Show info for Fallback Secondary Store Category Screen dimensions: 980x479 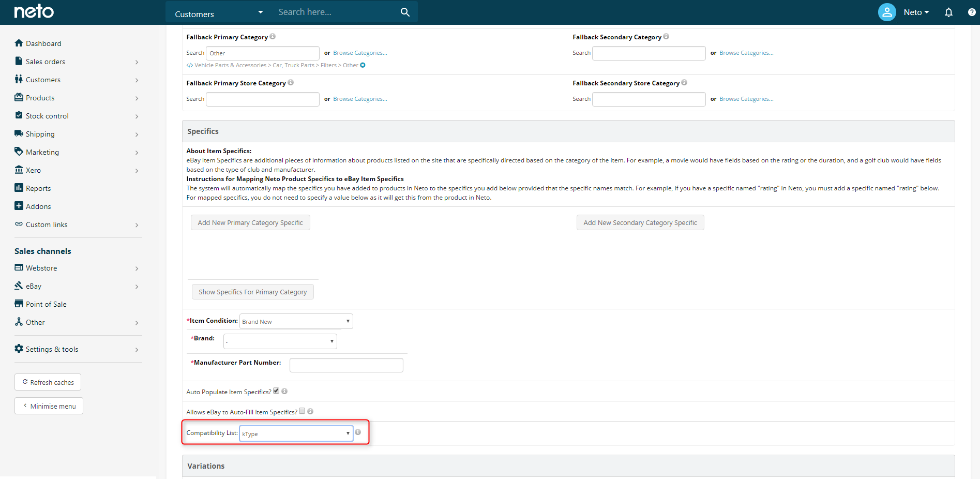(x=684, y=82)
